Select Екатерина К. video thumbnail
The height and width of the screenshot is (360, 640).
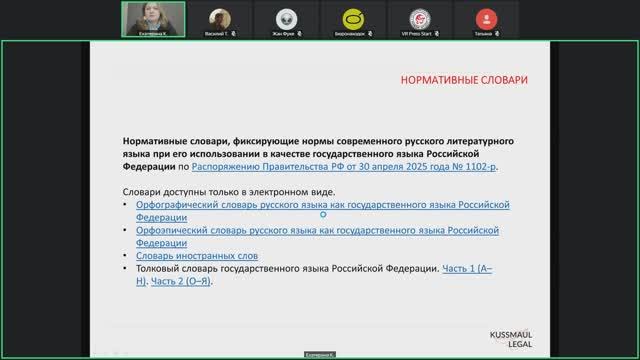click(x=153, y=19)
